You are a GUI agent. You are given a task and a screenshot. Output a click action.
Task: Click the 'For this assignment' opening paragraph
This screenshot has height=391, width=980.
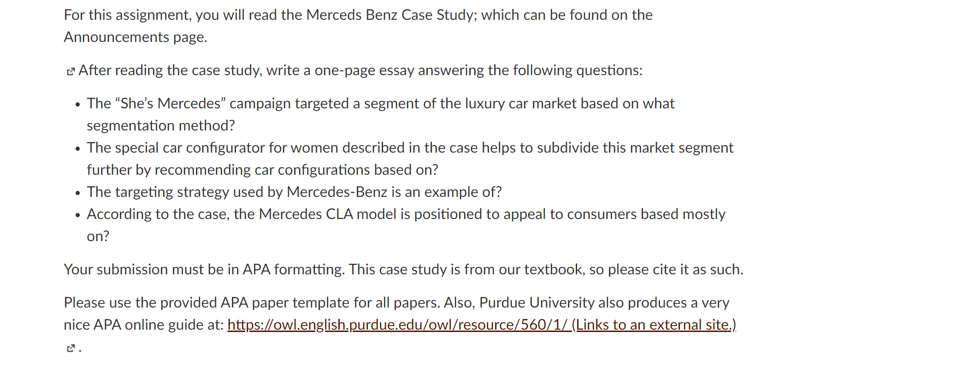coord(358,26)
